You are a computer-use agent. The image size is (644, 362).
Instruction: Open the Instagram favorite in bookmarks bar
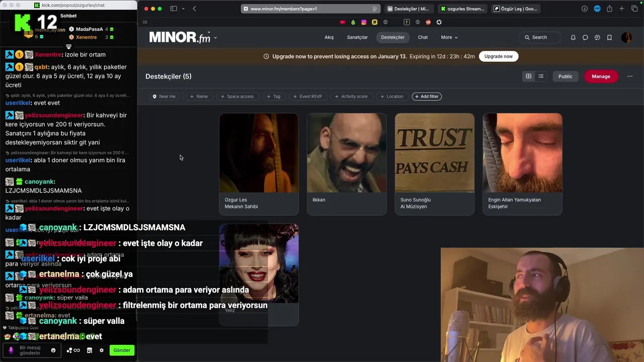click(x=364, y=22)
